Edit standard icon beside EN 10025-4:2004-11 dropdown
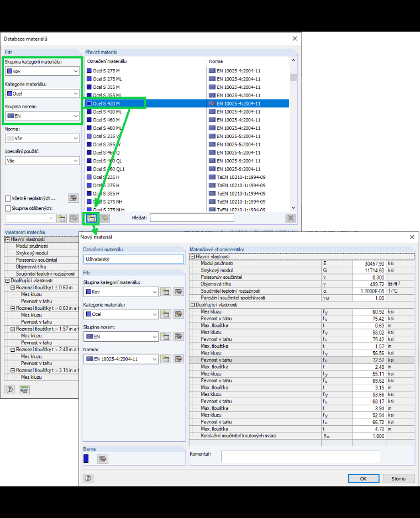 point(179,359)
